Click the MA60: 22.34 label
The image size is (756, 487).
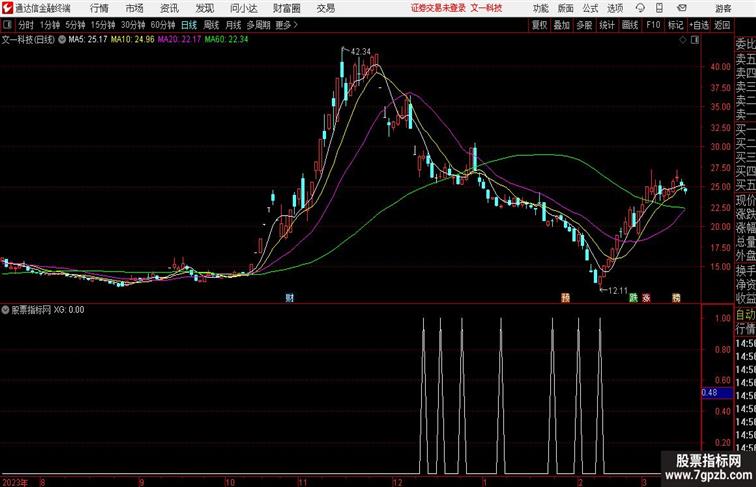coord(226,40)
